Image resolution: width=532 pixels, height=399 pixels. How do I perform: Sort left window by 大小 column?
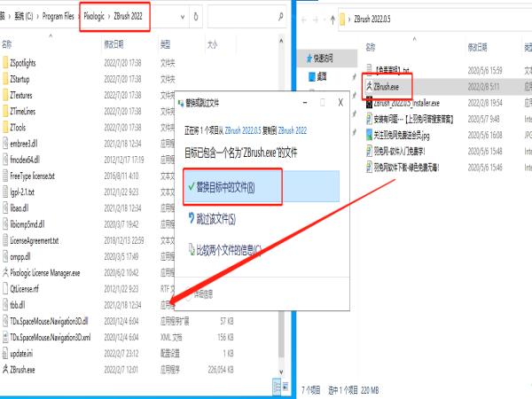point(212,44)
